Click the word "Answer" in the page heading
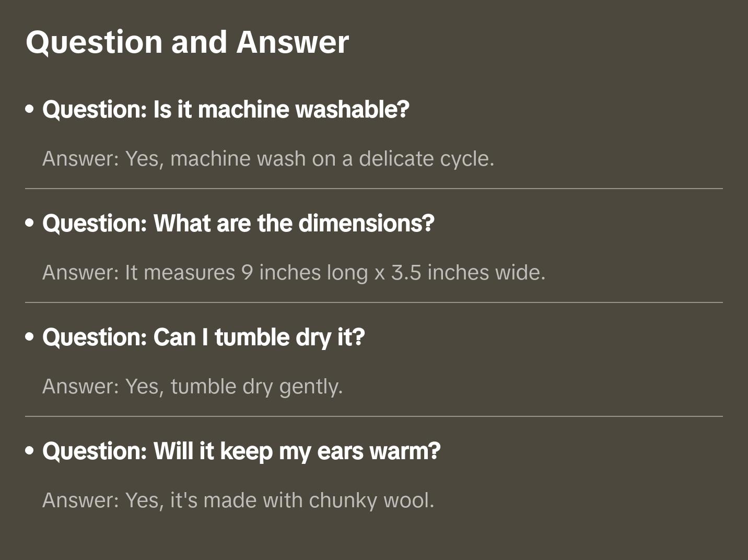This screenshot has height=560, width=748. (293, 42)
